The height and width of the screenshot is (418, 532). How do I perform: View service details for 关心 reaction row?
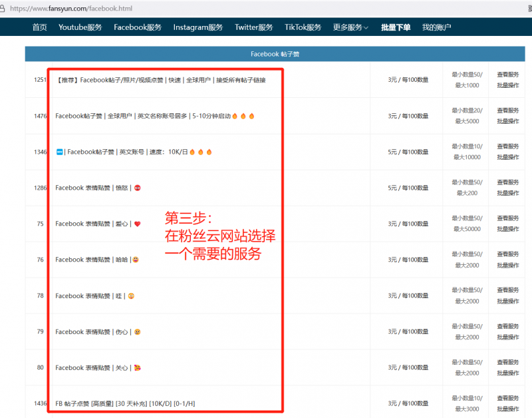pyautogui.click(x=508, y=362)
